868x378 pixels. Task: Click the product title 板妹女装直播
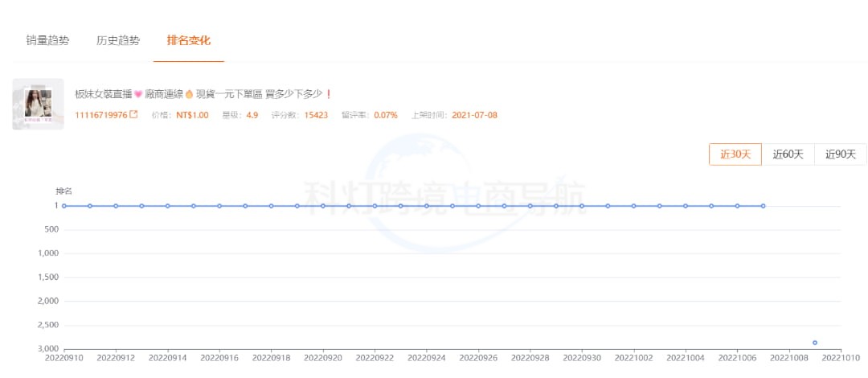203,94
